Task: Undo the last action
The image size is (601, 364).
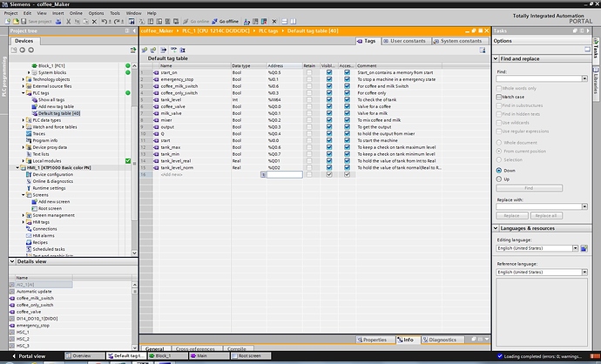Action: click(104, 22)
